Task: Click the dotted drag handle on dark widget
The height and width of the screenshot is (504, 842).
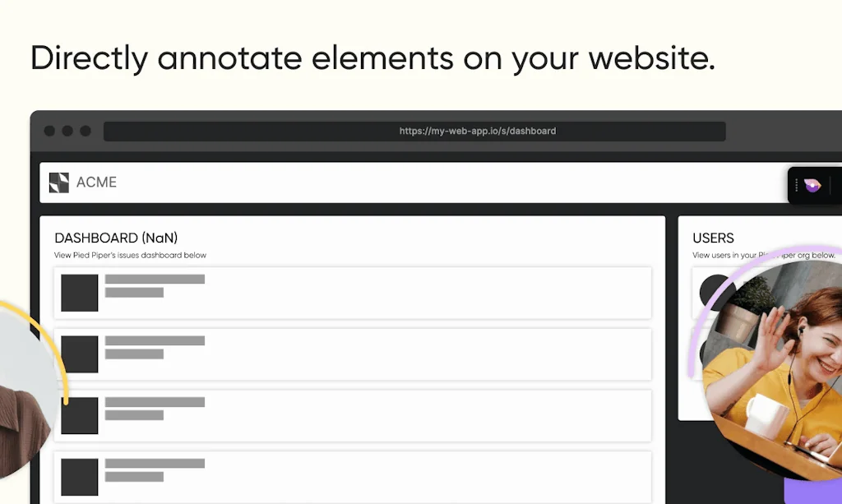Action: coord(796,186)
